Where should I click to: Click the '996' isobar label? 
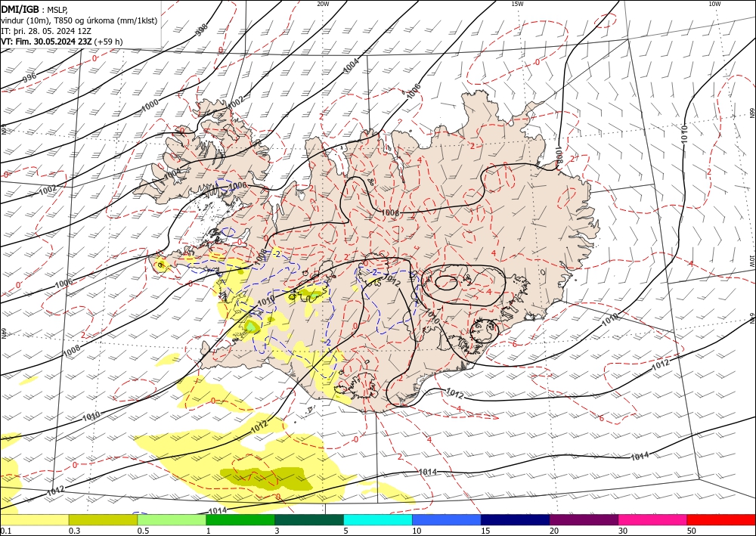29,78
